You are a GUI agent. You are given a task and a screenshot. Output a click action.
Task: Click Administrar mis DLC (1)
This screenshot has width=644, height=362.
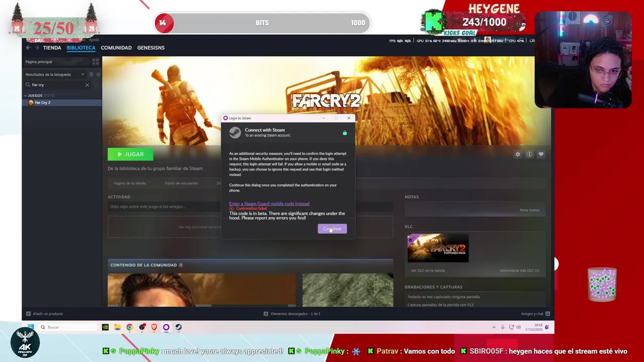519,270
